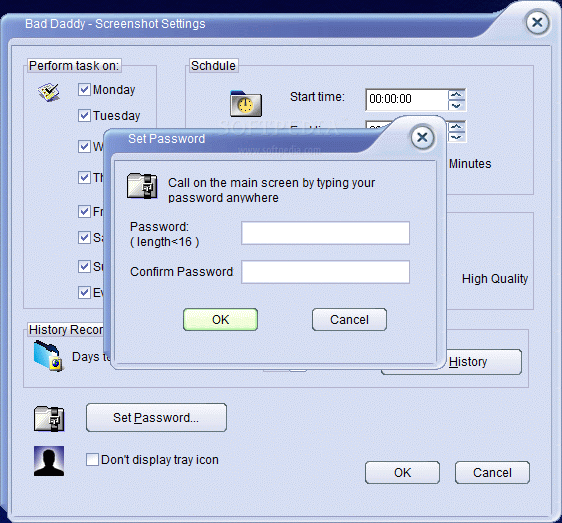Decrease the End time with down arrow
This screenshot has height=523, width=562.
(456, 137)
